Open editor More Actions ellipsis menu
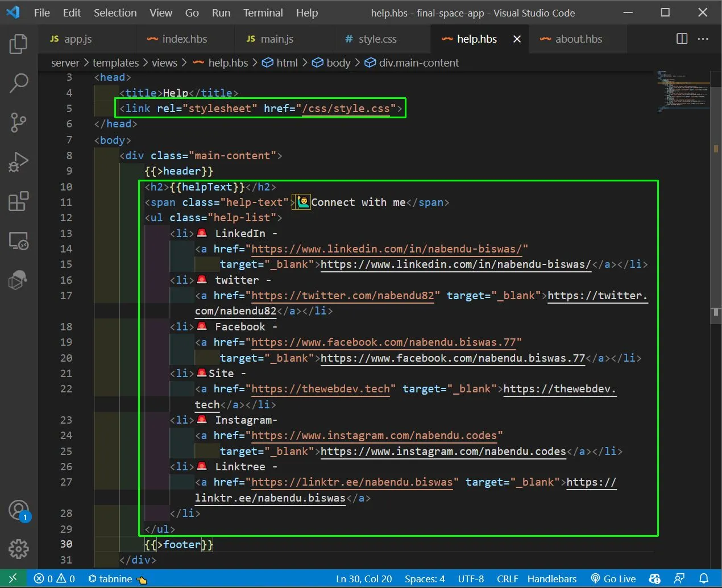722x588 pixels. [703, 39]
